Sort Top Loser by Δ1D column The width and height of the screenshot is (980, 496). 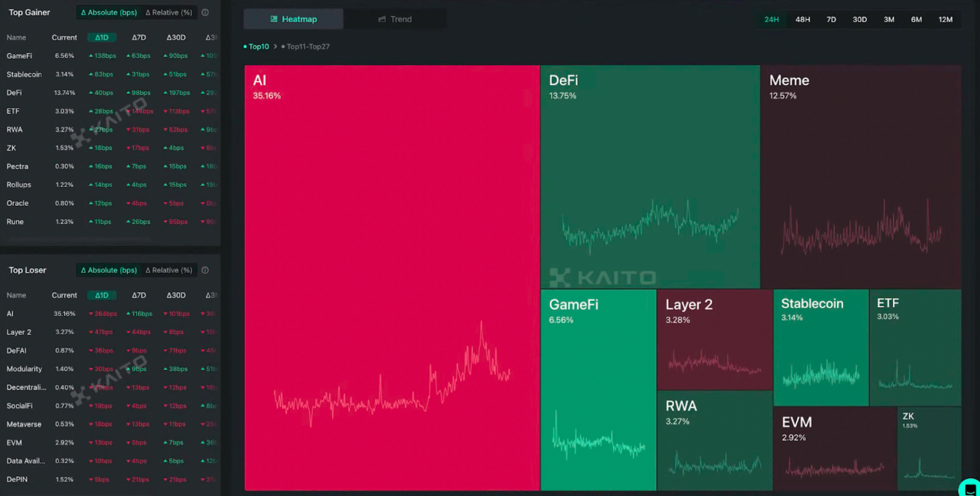click(x=102, y=295)
